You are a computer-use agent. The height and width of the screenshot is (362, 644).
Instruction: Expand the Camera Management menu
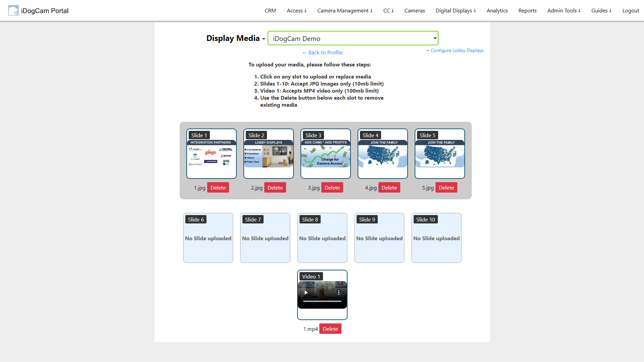tap(345, 10)
